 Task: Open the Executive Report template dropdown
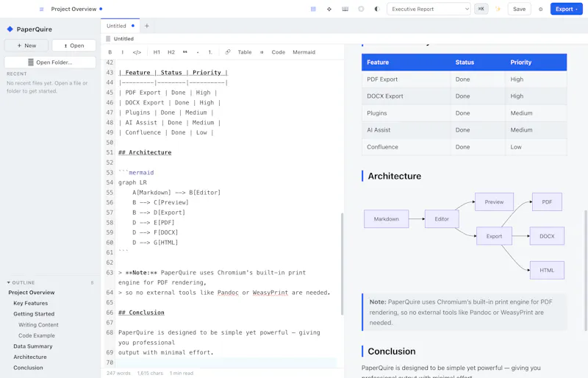coord(429,9)
